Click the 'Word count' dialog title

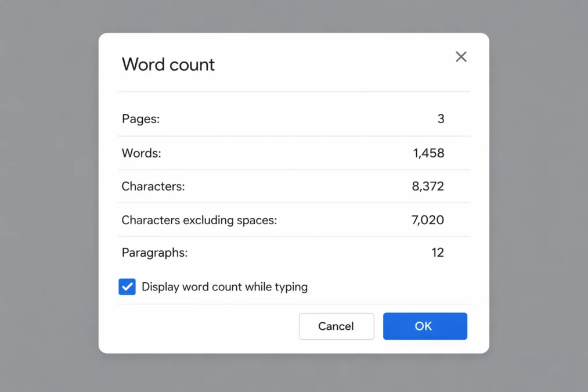pos(168,64)
